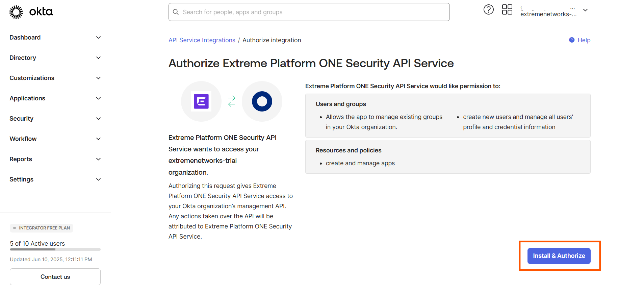This screenshot has width=644, height=293.
Task: Expand the Security menu chevron
Action: [x=98, y=119]
